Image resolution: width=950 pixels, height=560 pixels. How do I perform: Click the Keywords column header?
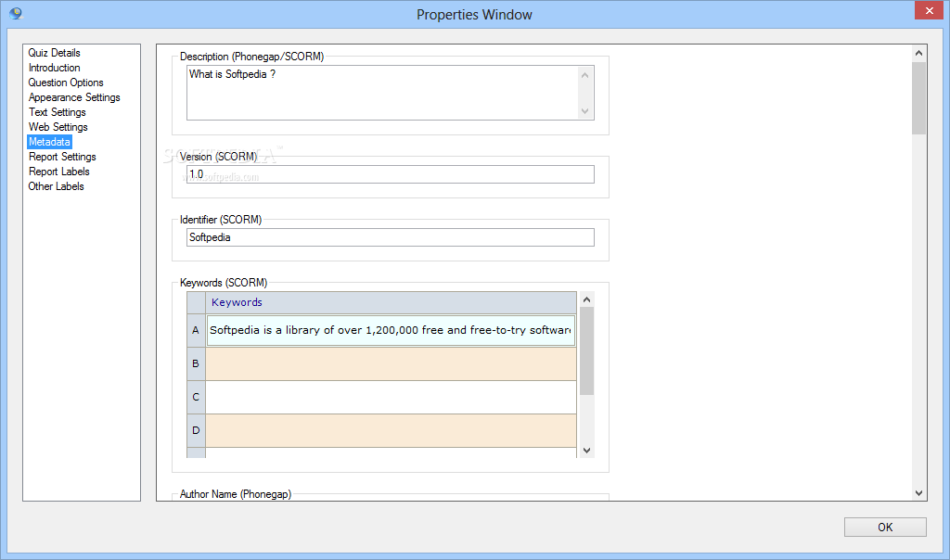pyautogui.click(x=390, y=302)
